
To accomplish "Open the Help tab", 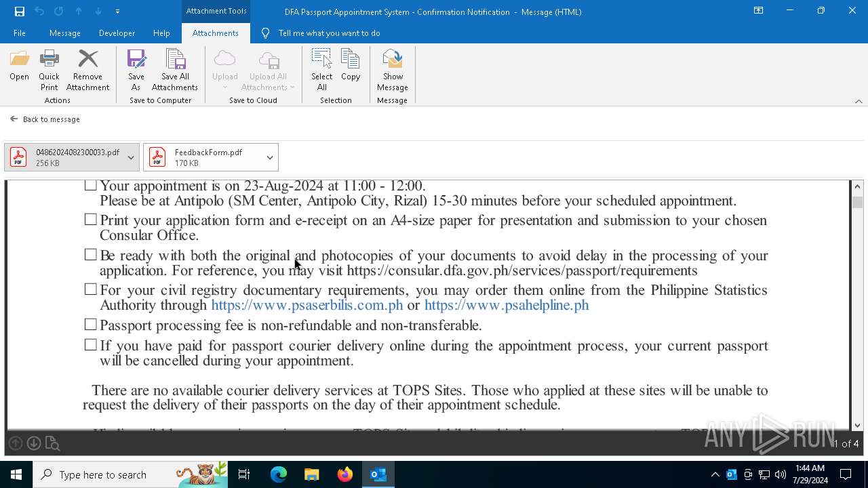I will 161,33.
